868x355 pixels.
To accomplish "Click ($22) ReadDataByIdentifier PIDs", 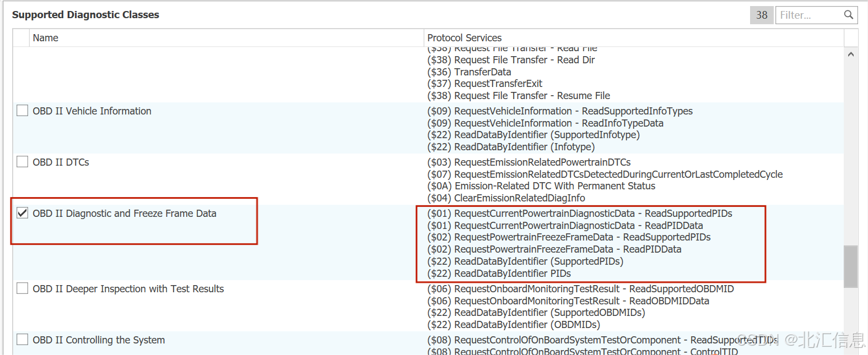I will coord(499,274).
